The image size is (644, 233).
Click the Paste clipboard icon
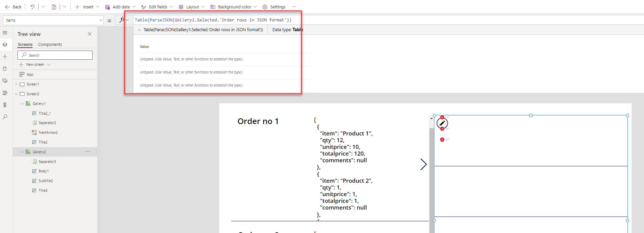54,7
